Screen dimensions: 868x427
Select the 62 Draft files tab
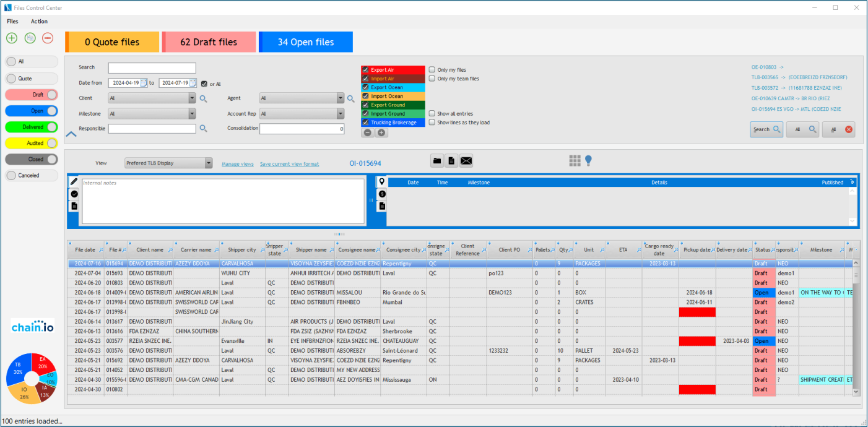pos(209,42)
